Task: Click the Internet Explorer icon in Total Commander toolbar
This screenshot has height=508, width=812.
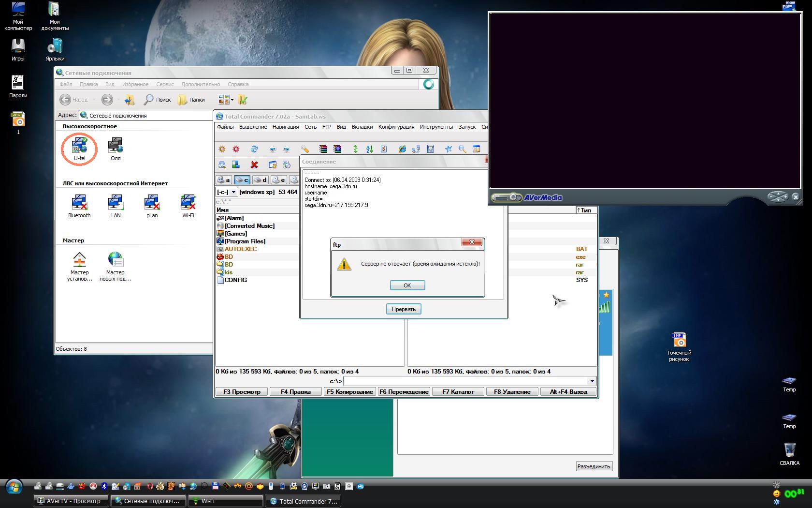Action: (x=402, y=149)
